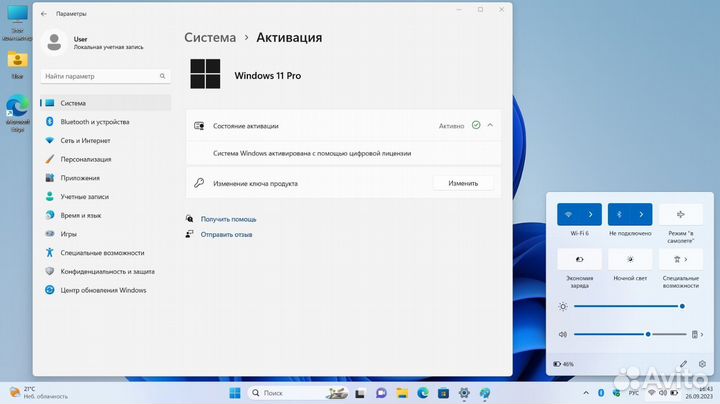Open Конфиденциальность и защита section
The width and height of the screenshot is (720, 404).
105,271
